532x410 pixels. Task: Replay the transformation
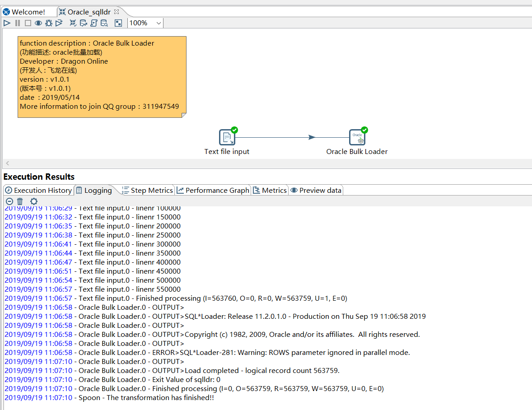point(59,23)
